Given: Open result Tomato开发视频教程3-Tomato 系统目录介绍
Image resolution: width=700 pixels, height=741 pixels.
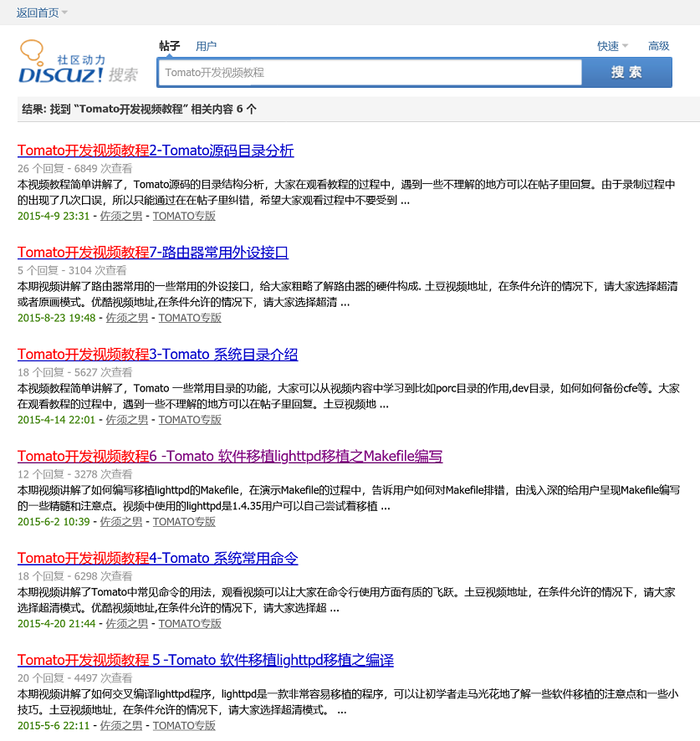Looking at the screenshot, I should (x=157, y=355).
